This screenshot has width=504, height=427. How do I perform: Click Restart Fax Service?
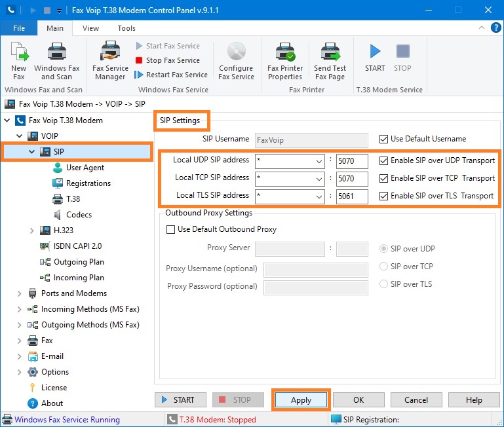[x=171, y=75]
